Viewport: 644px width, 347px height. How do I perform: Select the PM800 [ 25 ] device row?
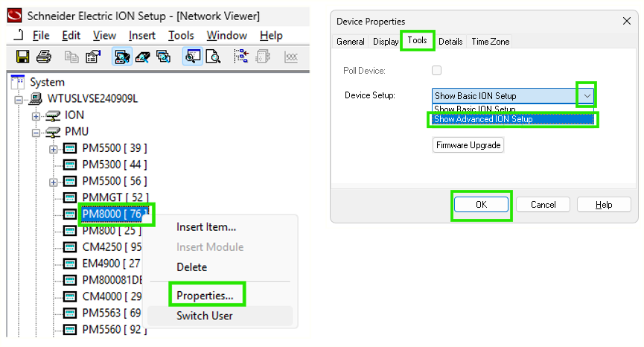tap(112, 231)
